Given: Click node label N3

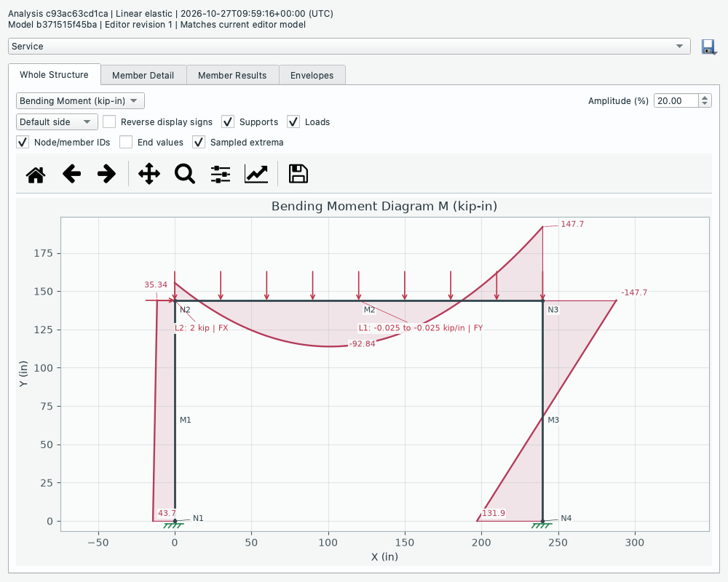Looking at the screenshot, I should coord(553,310).
